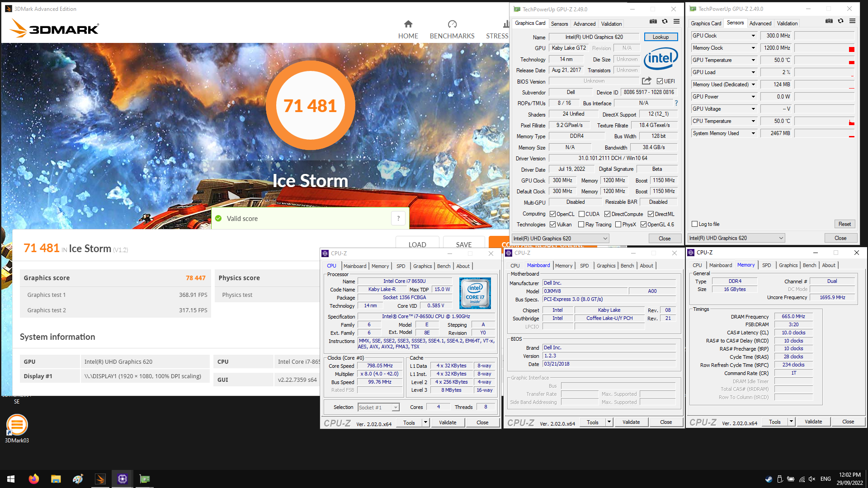Click the camera screenshot icon in left GPU-Z window

653,21
